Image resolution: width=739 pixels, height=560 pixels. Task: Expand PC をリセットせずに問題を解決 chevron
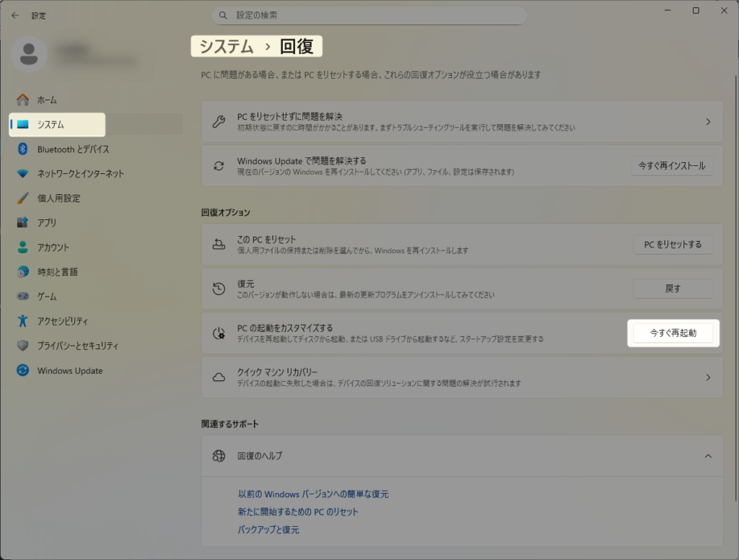[x=708, y=122]
